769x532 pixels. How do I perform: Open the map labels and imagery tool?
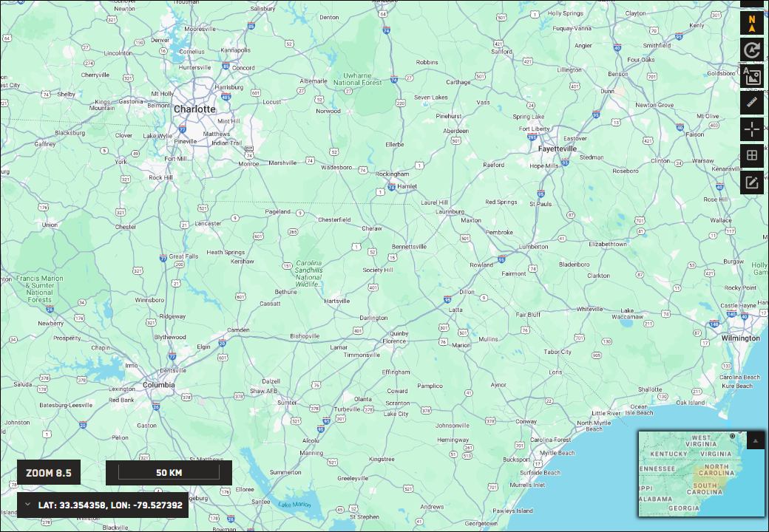(x=752, y=76)
